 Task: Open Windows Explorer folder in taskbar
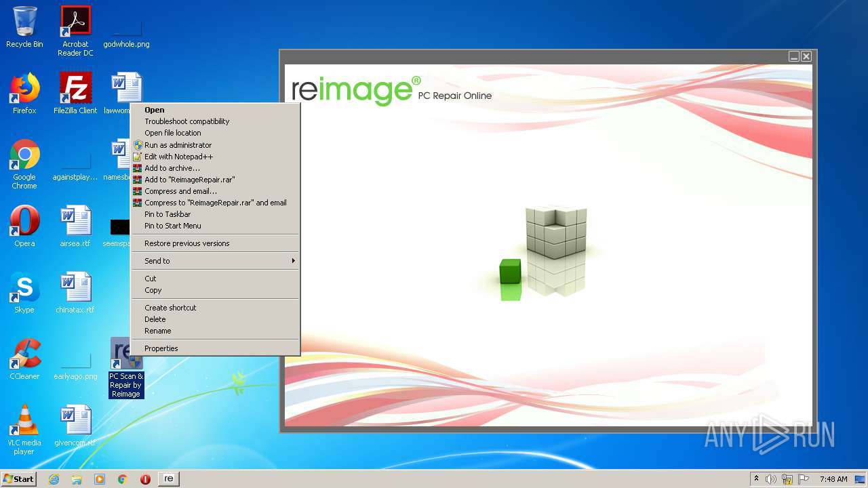pyautogui.click(x=77, y=479)
